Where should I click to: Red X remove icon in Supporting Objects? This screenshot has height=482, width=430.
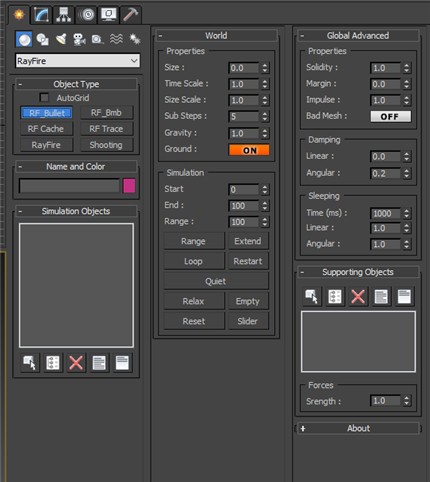click(x=358, y=296)
